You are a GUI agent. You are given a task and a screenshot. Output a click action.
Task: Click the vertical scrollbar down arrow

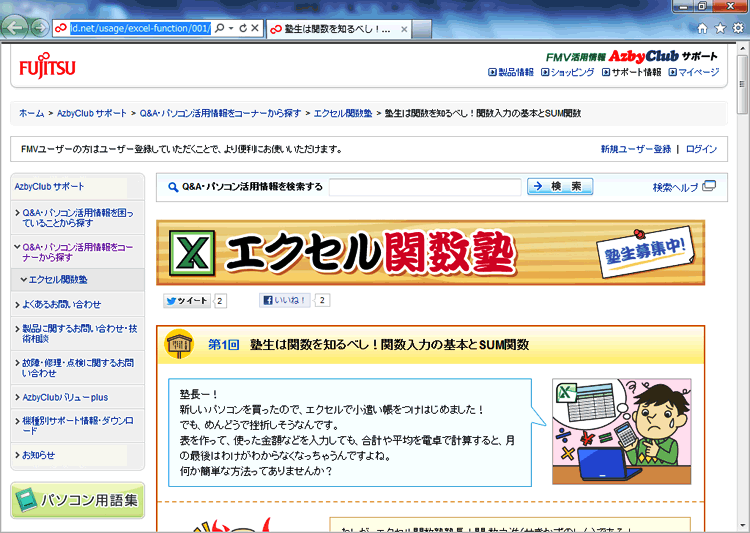click(743, 527)
